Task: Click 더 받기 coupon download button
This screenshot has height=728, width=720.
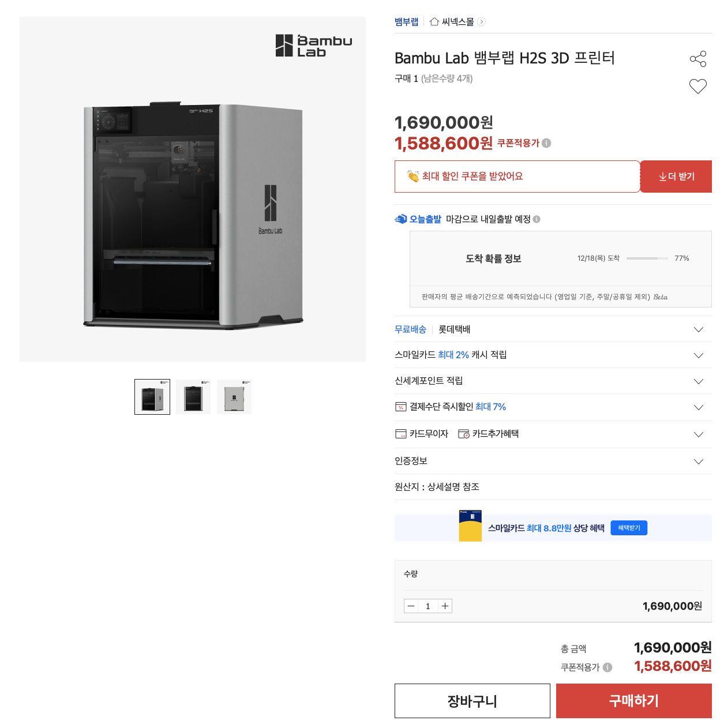Action: pos(676,177)
